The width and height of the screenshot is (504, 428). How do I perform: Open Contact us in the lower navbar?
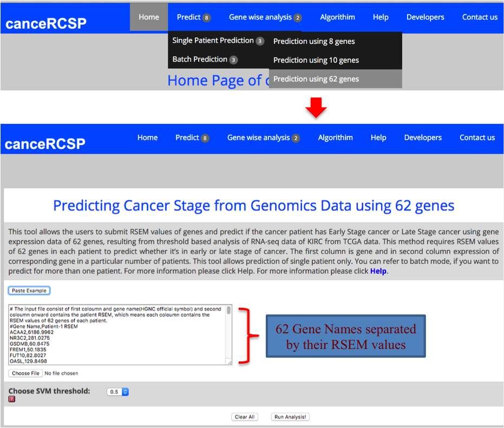click(x=477, y=137)
